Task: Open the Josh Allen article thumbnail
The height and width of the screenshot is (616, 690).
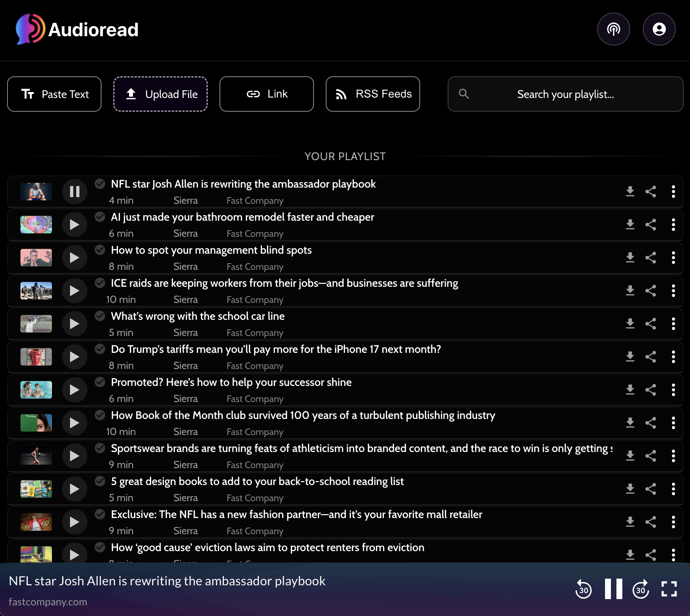Action: pos(36,192)
